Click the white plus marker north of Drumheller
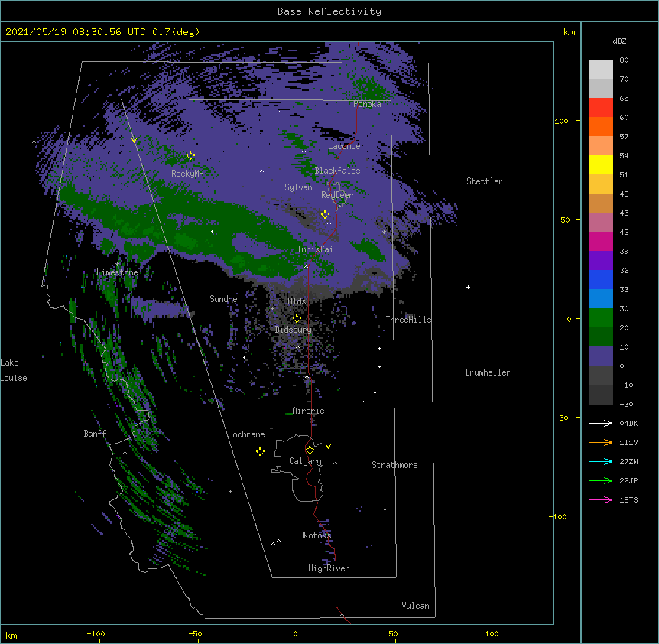The width and height of the screenshot is (659, 644). click(x=468, y=287)
